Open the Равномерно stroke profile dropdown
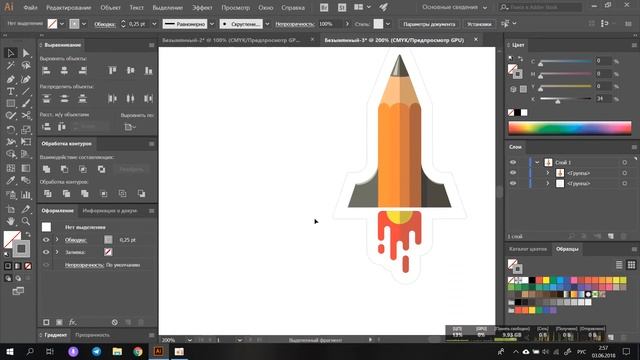 coord(211,24)
